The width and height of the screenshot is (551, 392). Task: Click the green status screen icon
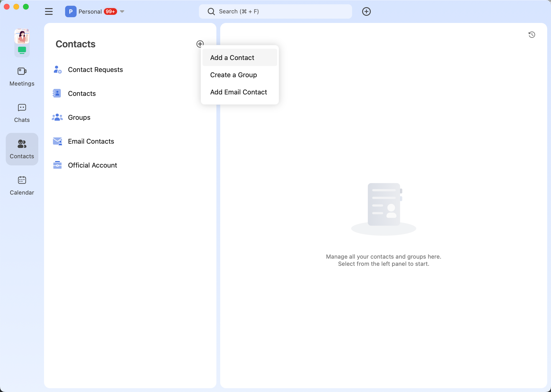pos(22,50)
